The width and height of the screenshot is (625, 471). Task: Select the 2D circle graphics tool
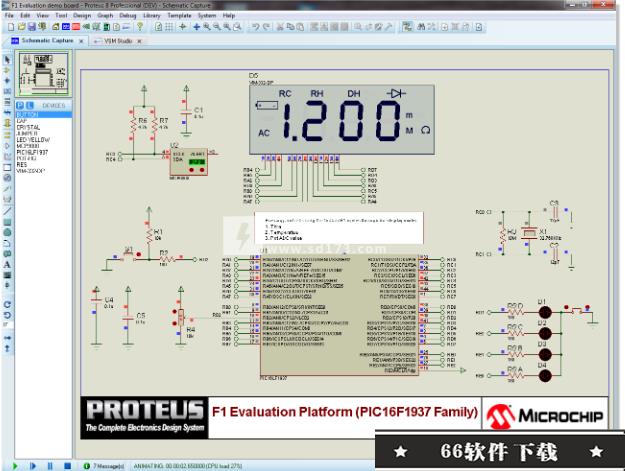coord(7,232)
